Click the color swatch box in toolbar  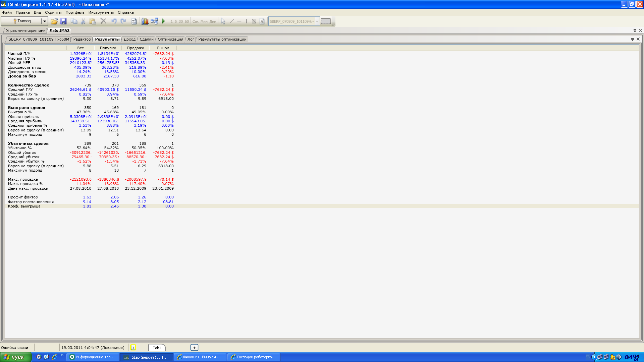tap(326, 21)
